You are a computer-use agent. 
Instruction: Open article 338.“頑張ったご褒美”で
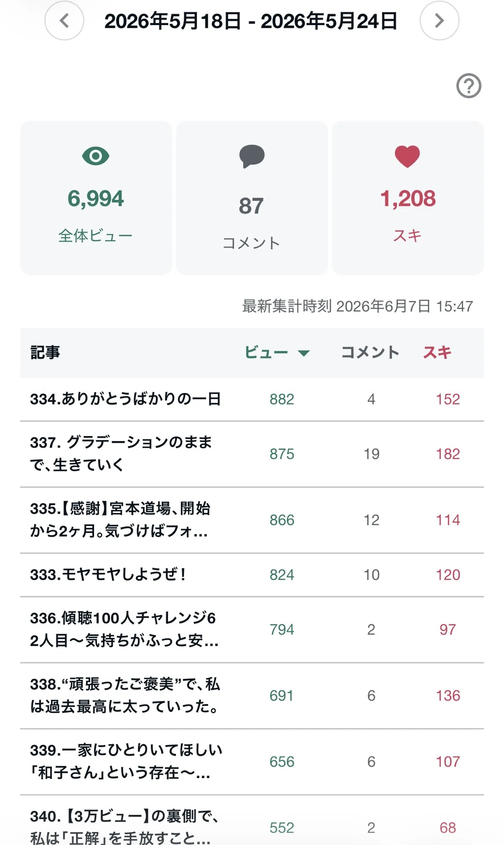tap(125, 696)
